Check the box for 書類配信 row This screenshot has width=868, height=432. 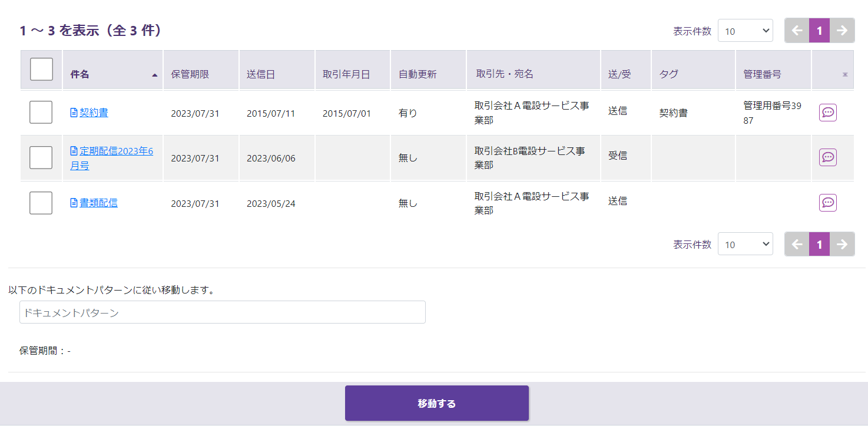(41, 203)
